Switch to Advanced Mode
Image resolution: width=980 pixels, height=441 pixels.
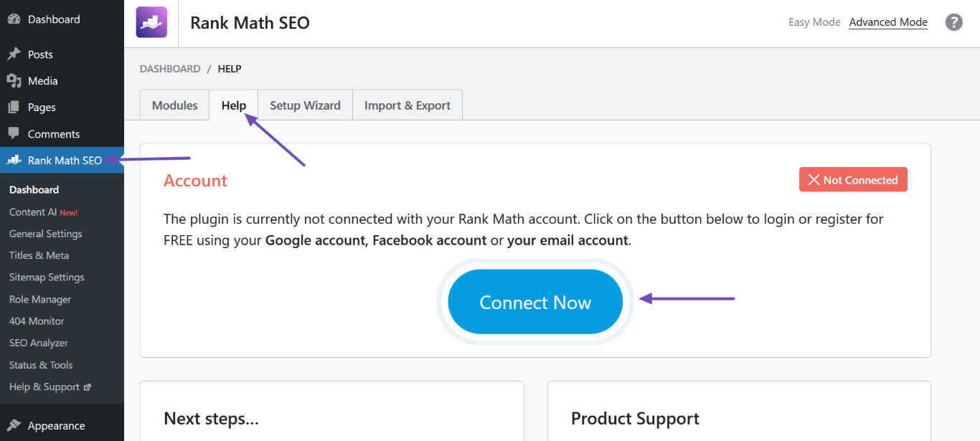[x=888, y=22]
